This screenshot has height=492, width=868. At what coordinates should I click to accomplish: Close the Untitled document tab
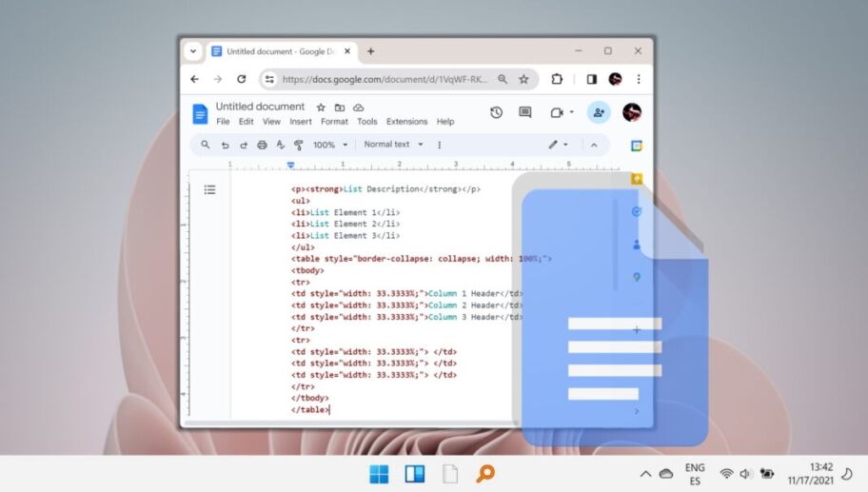(347, 51)
